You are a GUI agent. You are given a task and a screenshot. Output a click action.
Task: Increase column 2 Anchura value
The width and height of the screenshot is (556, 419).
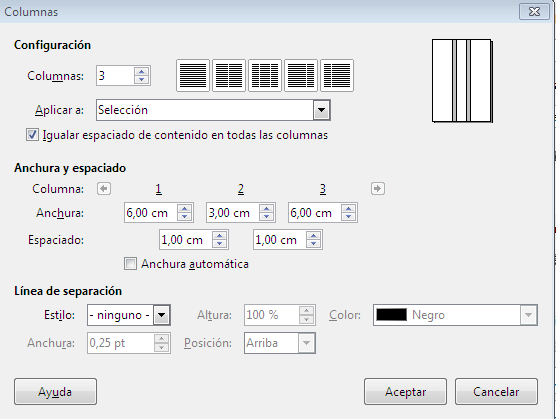pos(266,209)
